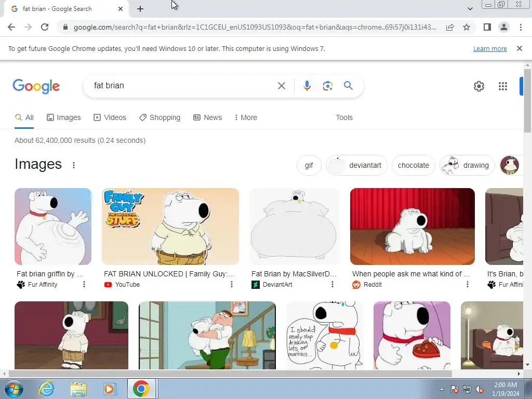
Task: Open the Windows Start menu
Action: pyautogui.click(x=14, y=389)
